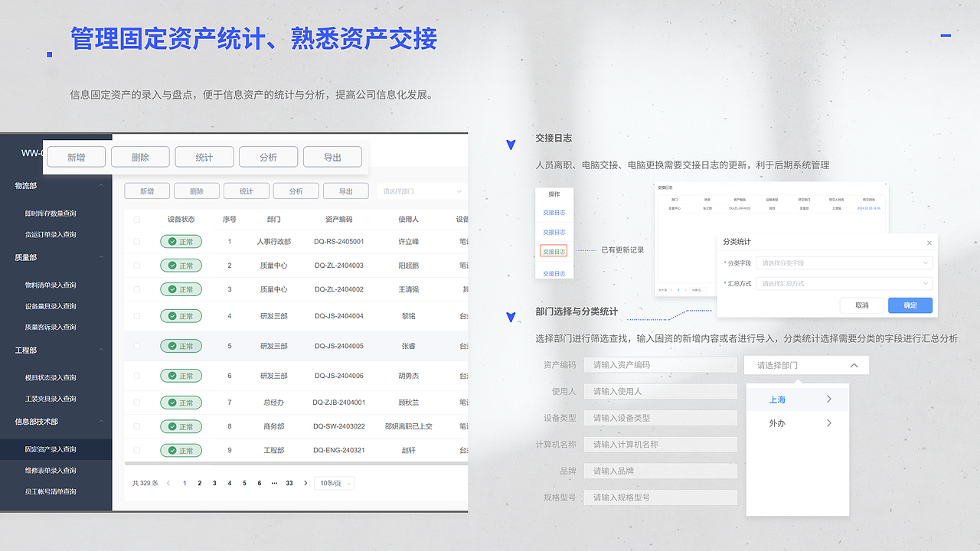Image resolution: width=980 pixels, height=551 pixels.
Task: Open the 10条/页 page size dropdown
Action: point(334,483)
